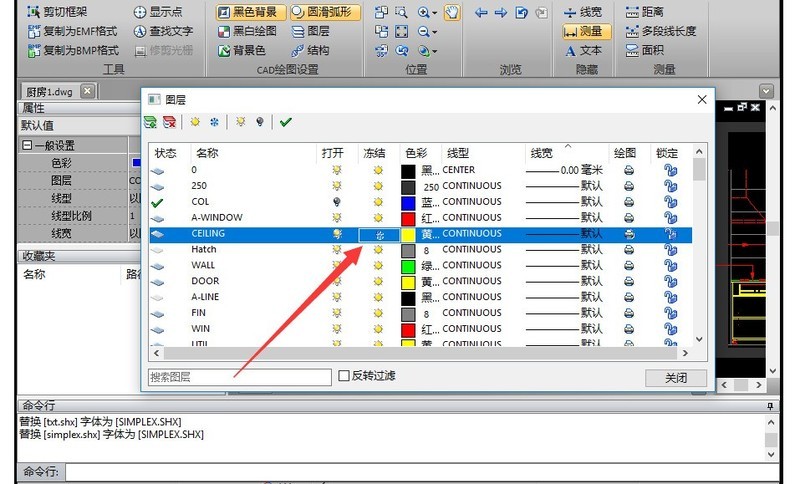Select the WIN layer row
Image resolution: width=800 pixels, height=484 pixels.
[421, 328]
